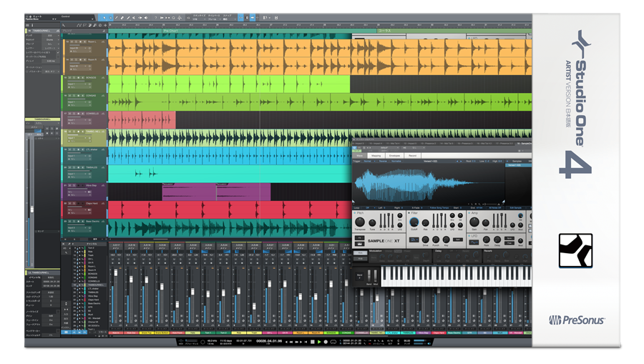
Task: Click the All Notes Off button
Action: pos(495,207)
